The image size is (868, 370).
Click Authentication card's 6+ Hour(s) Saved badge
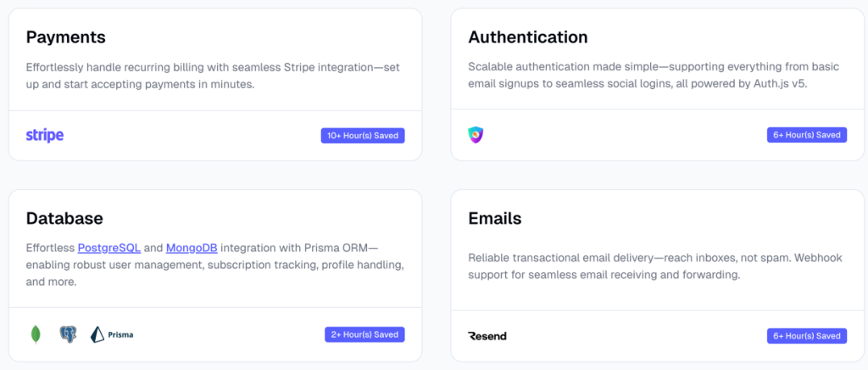tap(806, 134)
